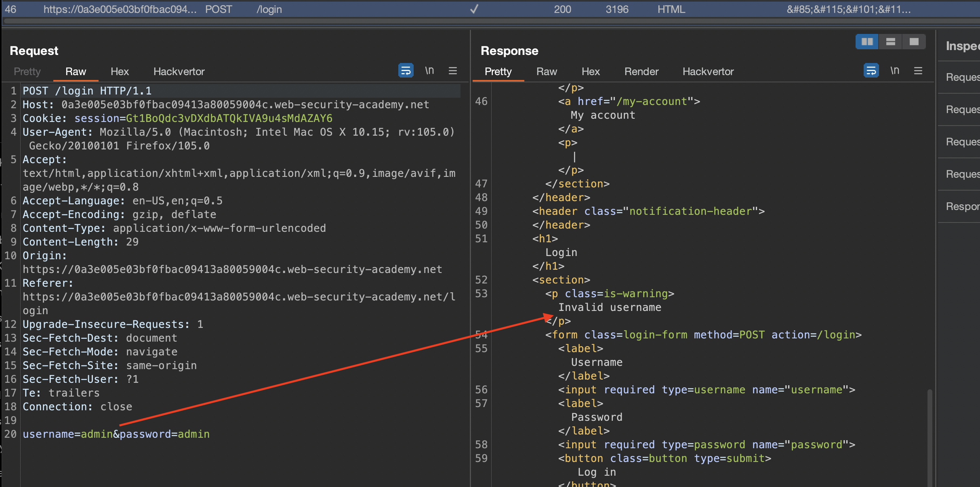
Task: Switch Response view to Raw tab
Action: pyautogui.click(x=547, y=71)
